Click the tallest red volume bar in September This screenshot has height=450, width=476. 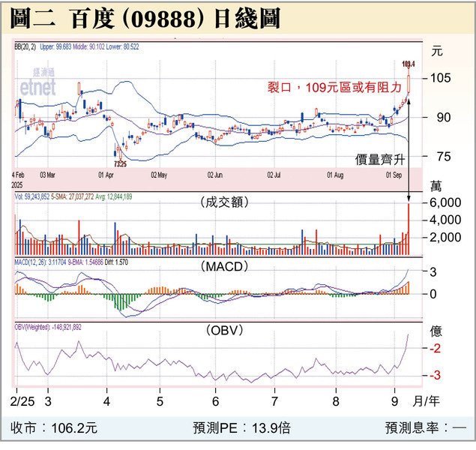(409, 229)
